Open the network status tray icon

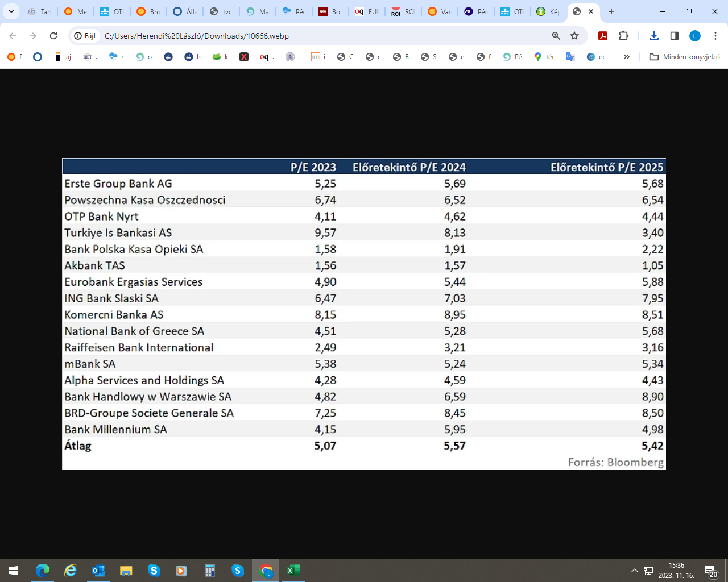click(648, 571)
